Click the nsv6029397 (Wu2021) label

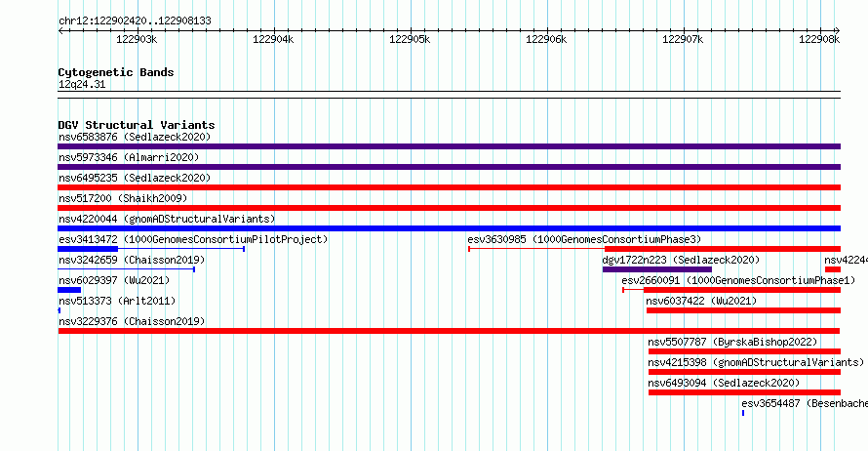coord(114,280)
